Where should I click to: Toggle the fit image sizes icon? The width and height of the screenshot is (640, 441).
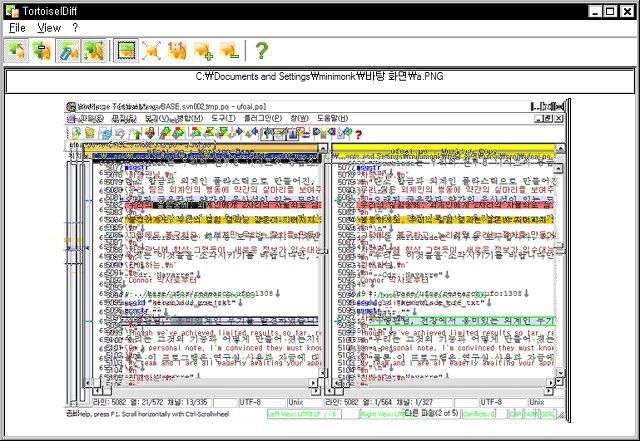click(x=94, y=51)
